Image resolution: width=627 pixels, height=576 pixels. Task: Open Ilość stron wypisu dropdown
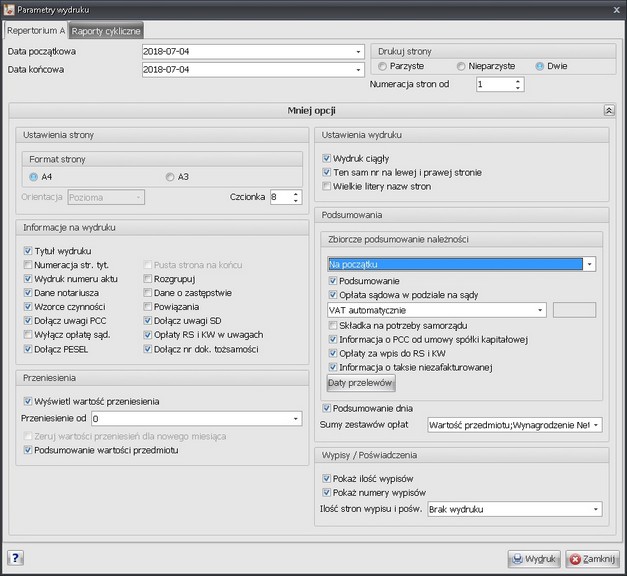[x=596, y=509]
